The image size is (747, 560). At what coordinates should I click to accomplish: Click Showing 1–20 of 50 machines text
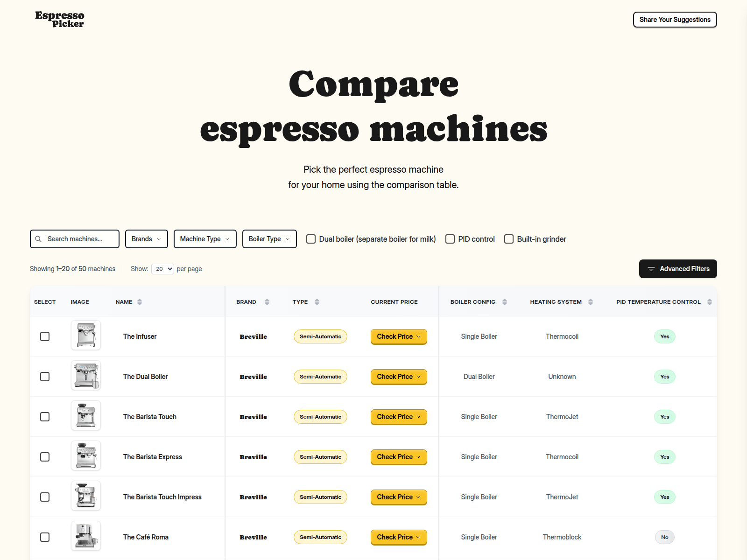pos(72,269)
